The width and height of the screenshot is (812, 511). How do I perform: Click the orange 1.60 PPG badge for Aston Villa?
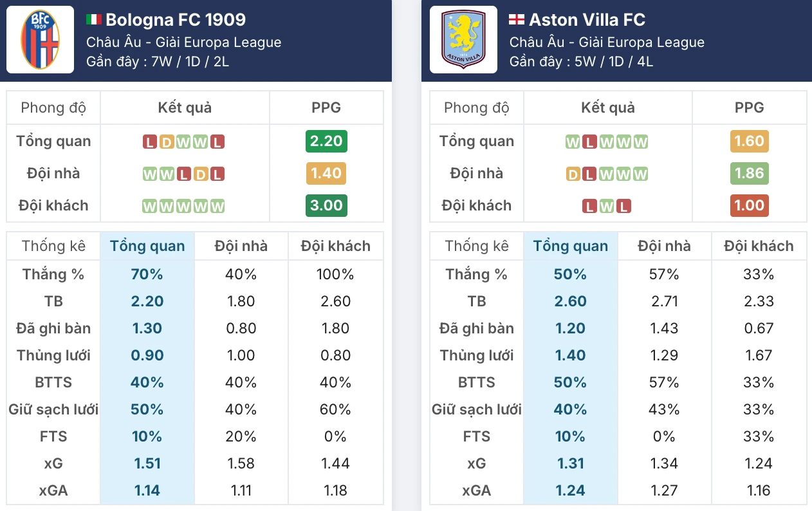pyautogui.click(x=750, y=141)
